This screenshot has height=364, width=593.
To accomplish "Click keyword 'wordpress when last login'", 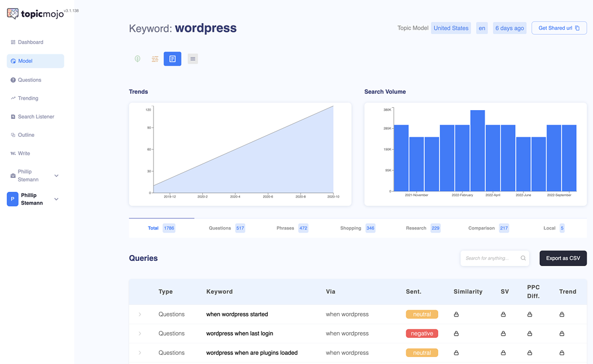I will (239, 333).
